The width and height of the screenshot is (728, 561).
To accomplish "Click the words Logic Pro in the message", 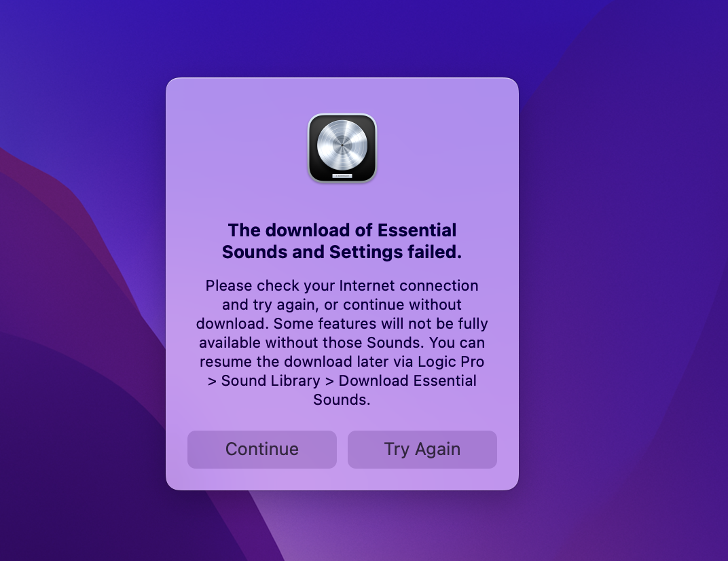I will pyautogui.click(x=451, y=361).
